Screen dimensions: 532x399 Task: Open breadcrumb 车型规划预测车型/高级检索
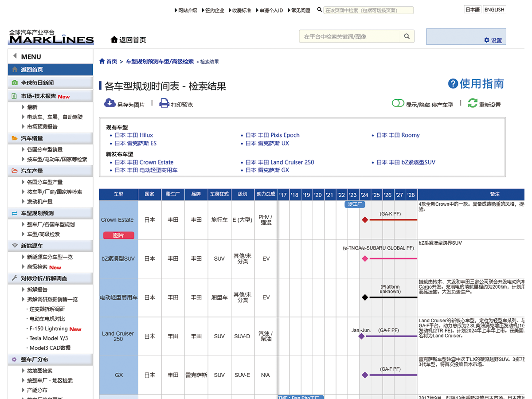(160, 62)
